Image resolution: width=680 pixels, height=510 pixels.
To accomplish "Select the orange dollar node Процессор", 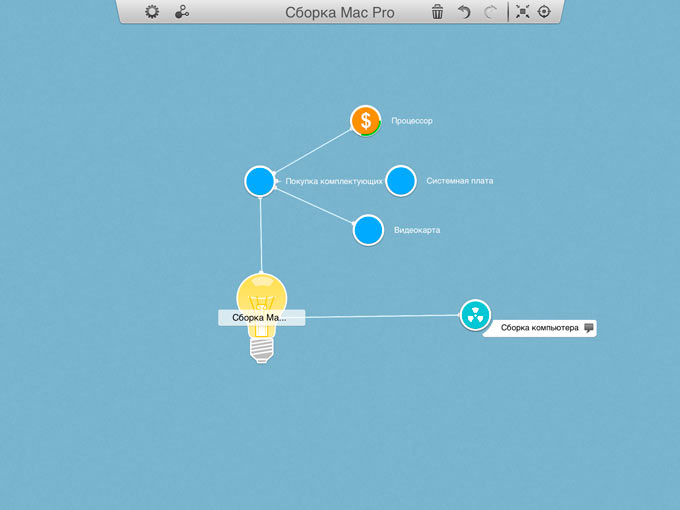I will tap(366, 121).
